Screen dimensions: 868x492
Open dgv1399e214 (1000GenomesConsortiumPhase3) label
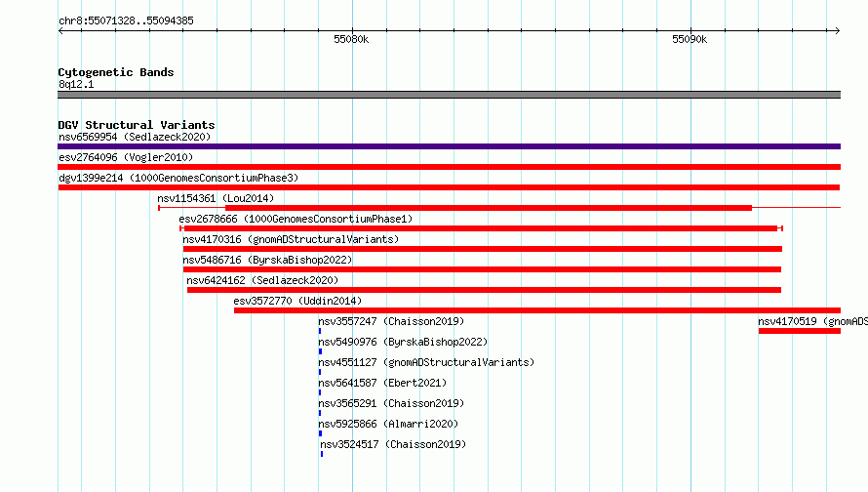pyautogui.click(x=178, y=178)
